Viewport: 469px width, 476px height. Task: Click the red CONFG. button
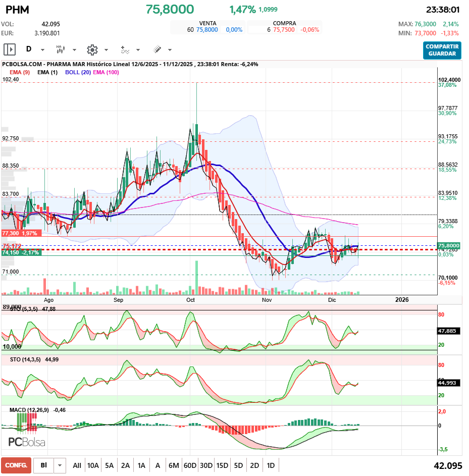pos(16,465)
